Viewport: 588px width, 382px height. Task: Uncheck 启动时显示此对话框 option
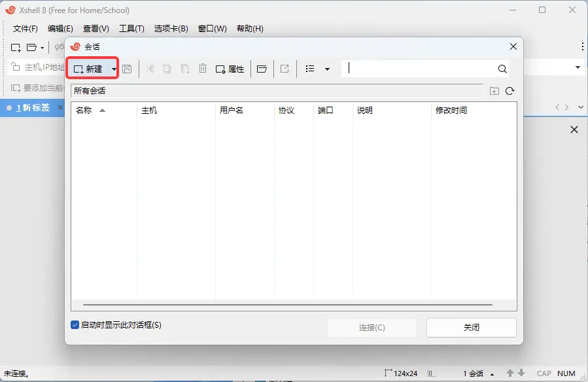(74, 324)
